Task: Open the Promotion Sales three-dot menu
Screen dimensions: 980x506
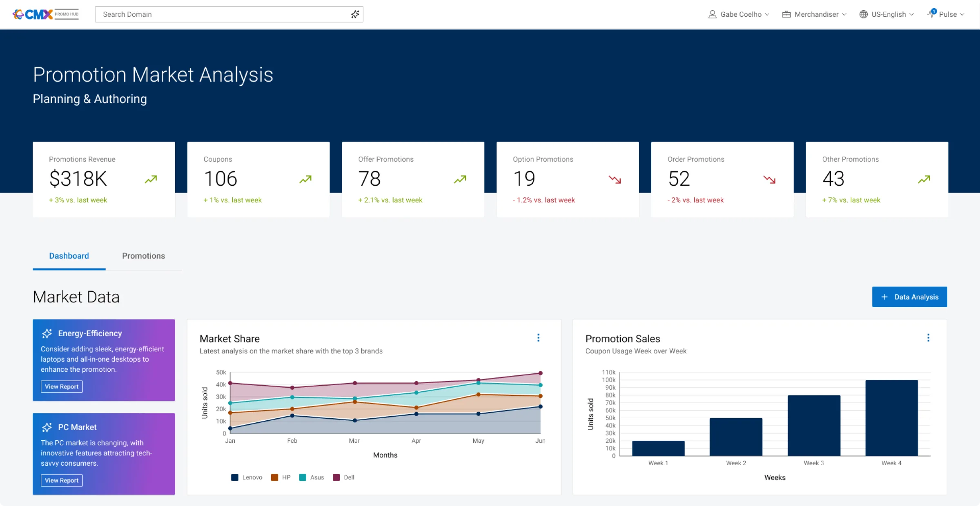Action: coord(928,338)
